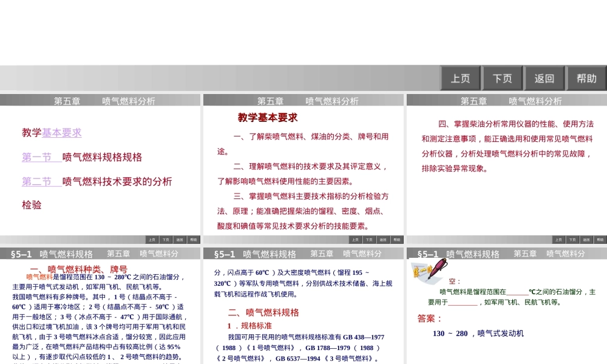
Task: Click fill-in sentence 喷气燃料是馏程范围在
Action: click(512, 297)
